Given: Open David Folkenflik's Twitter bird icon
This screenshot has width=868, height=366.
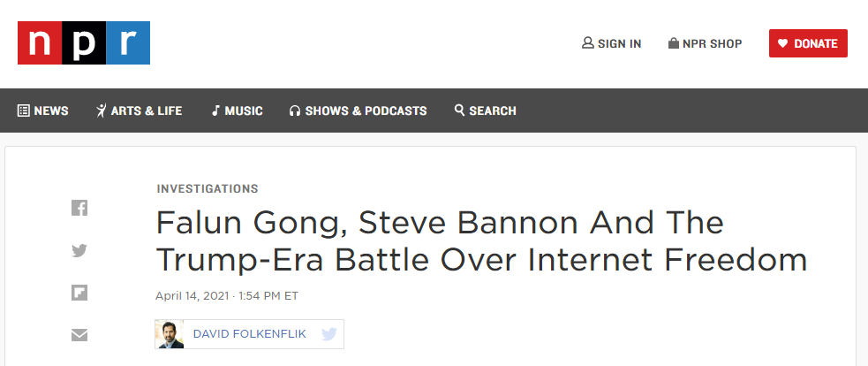Looking at the screenshot, I should [x=329, y=334].
